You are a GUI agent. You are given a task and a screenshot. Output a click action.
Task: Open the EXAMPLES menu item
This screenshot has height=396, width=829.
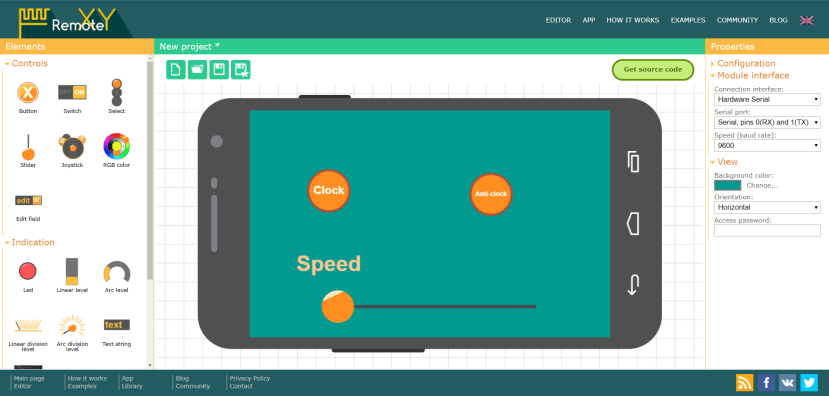[688, 20]
